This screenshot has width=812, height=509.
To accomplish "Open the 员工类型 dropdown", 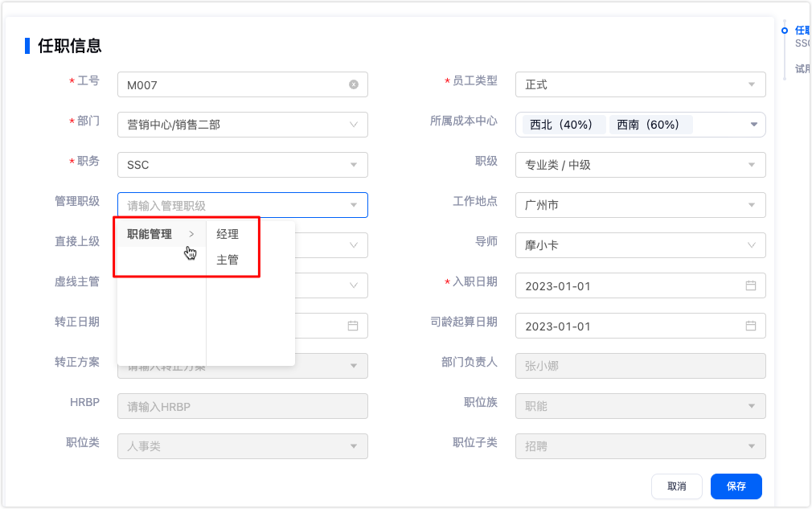I will 751,84.
